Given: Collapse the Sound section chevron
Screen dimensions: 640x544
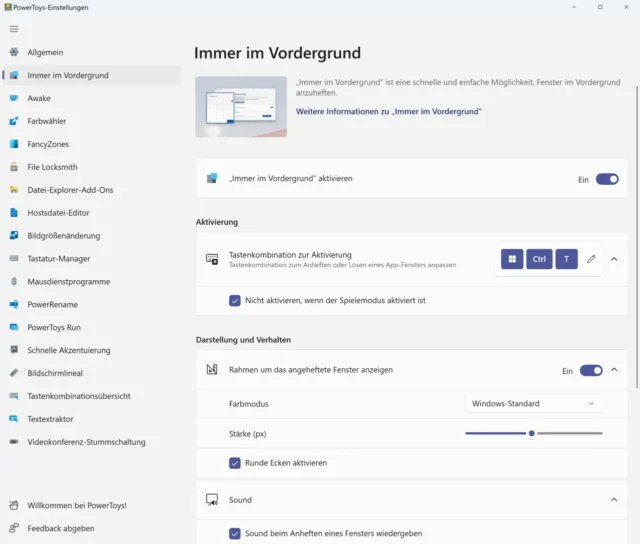Looking at the screenshot, I should [x=614, y=499].
